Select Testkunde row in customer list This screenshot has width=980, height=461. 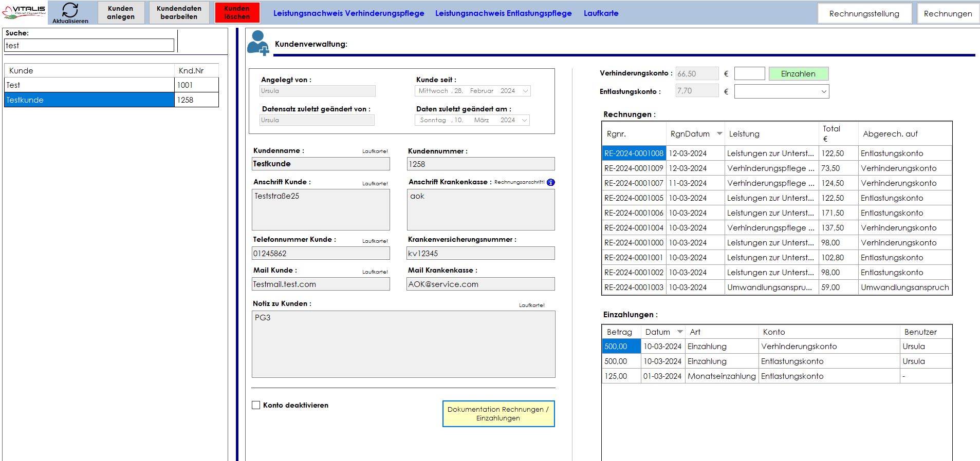pyautogui.click(x=112, y=100)
